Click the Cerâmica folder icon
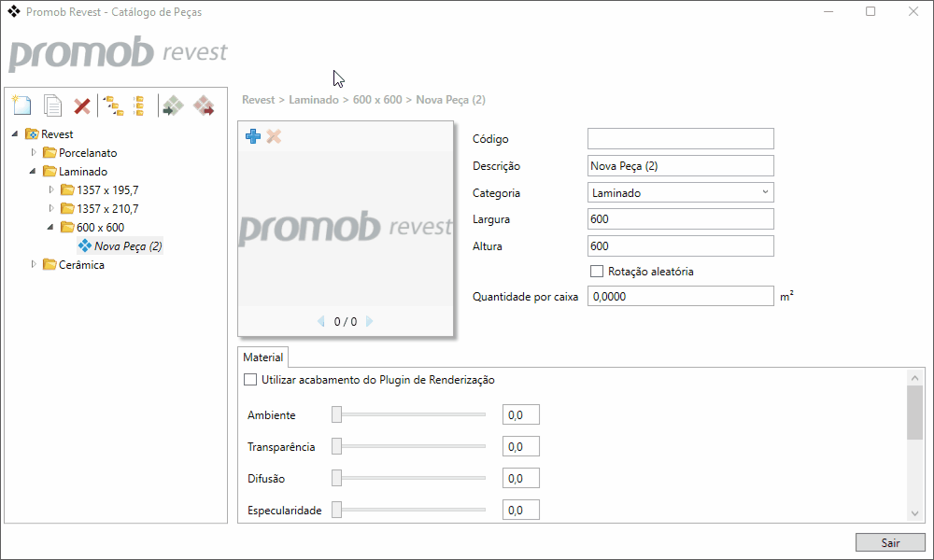Image resolution: width=934 pixels, height=560 pixels. (50, 265)
